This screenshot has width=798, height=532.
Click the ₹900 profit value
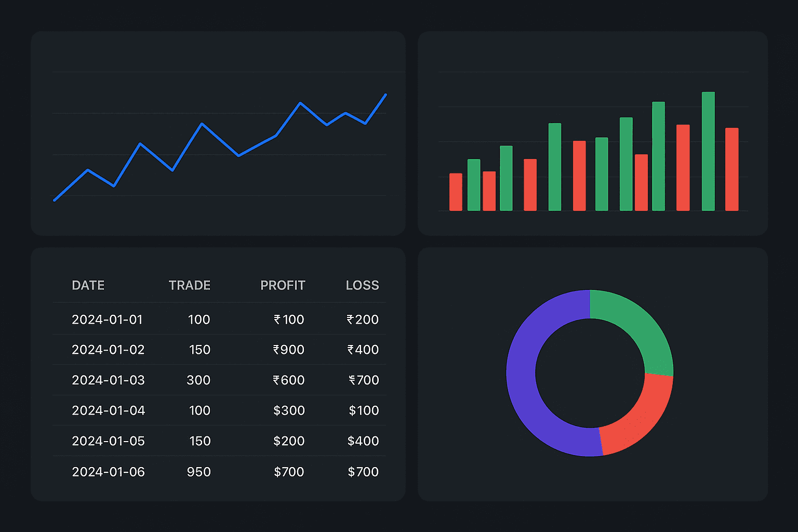[x=289, y=350]
